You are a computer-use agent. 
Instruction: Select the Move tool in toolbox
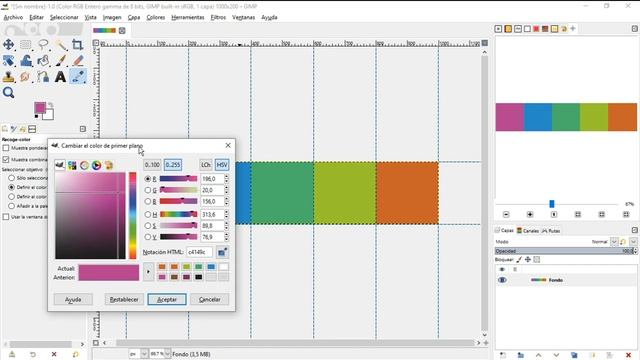click(8, 44)
